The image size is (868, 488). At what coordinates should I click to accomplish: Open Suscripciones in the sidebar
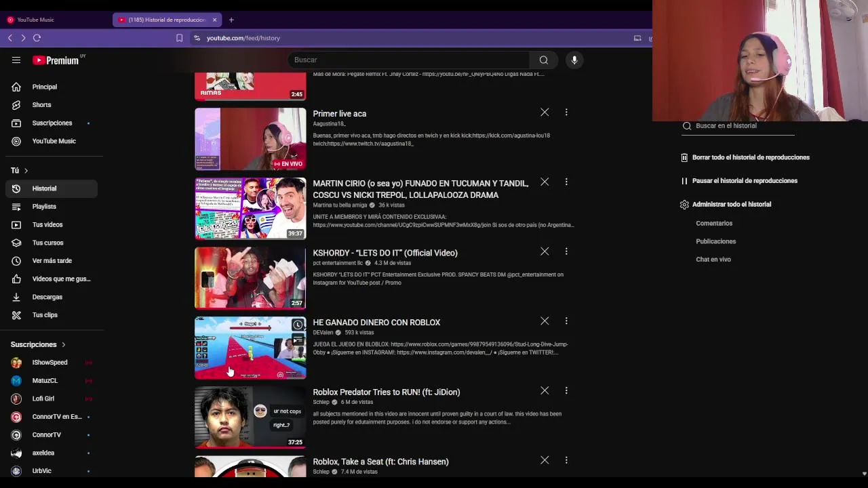pos(52,123)
